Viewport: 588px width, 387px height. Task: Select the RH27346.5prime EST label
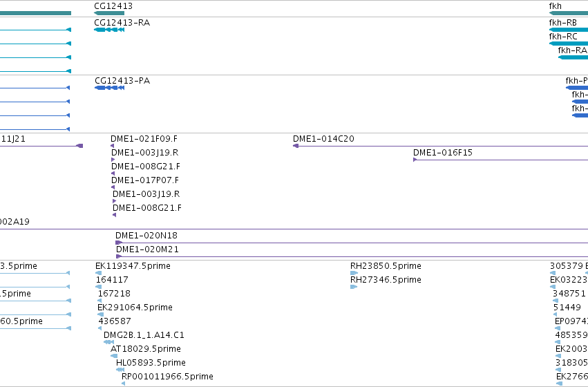point(386,280)
